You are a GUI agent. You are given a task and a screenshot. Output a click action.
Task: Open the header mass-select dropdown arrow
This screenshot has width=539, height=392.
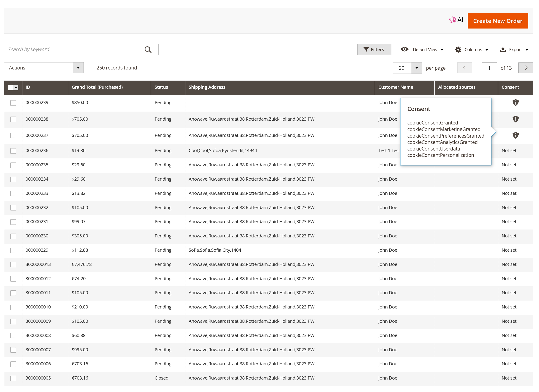coord(16,87)
